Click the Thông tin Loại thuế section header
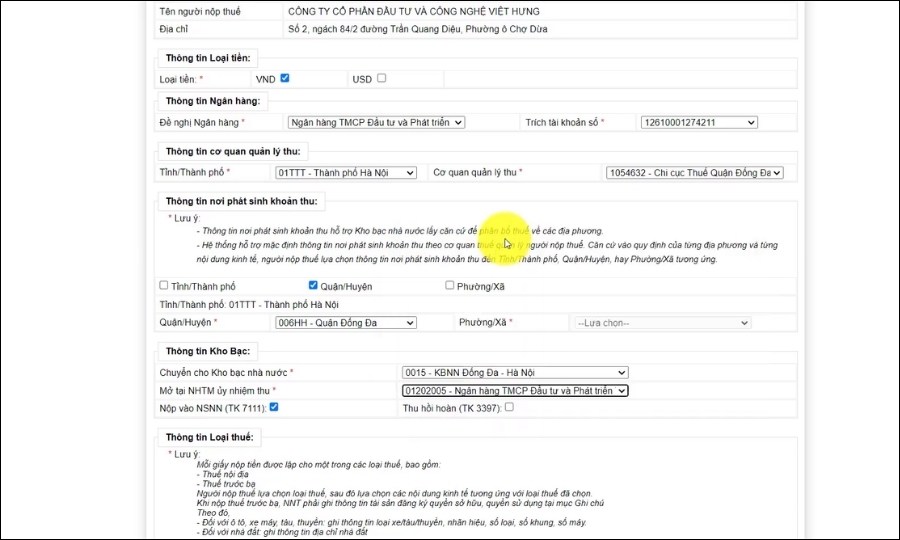 (210, 437)
